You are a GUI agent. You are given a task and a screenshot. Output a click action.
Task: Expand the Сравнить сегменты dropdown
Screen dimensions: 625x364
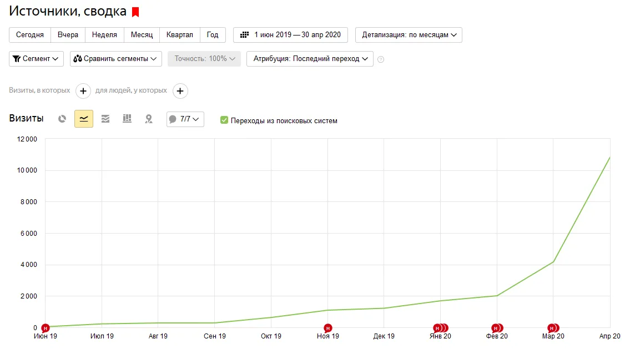click(x=116, y=59)
